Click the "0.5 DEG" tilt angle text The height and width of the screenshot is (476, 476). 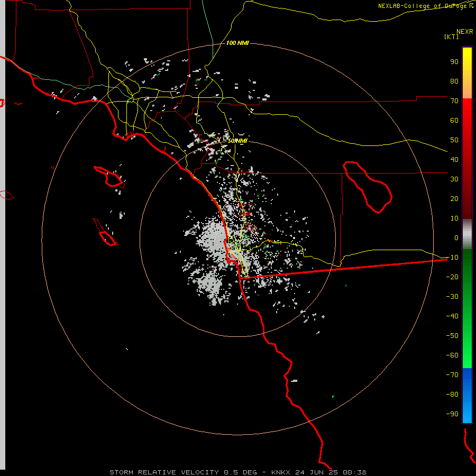[240, 472]
